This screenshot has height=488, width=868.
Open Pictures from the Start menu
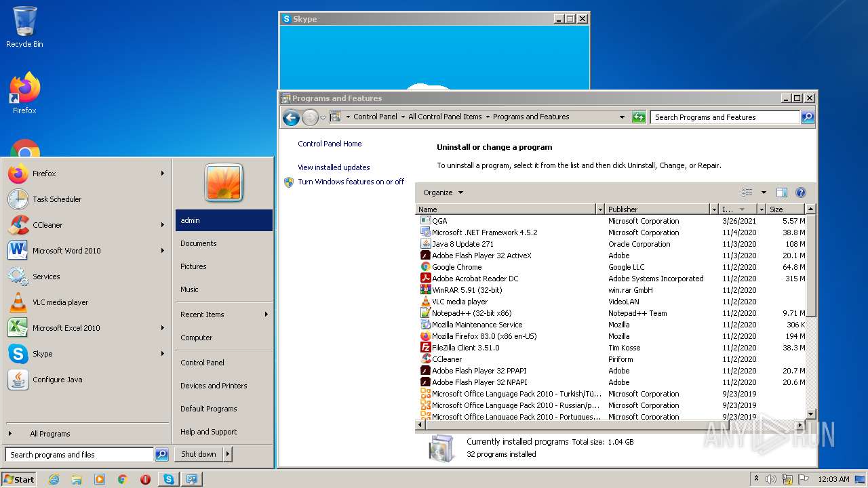(224, 266)
